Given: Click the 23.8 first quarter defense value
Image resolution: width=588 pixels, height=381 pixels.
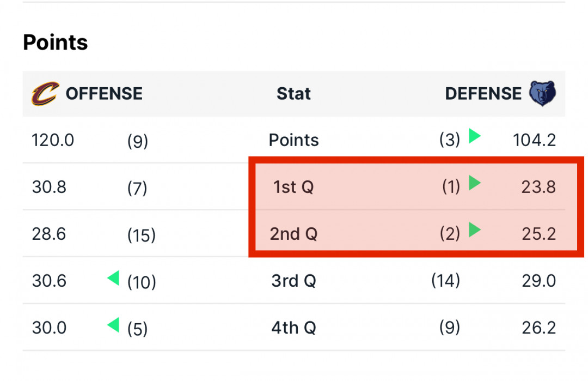Looking at the screenshot, I should coord(538,187).
